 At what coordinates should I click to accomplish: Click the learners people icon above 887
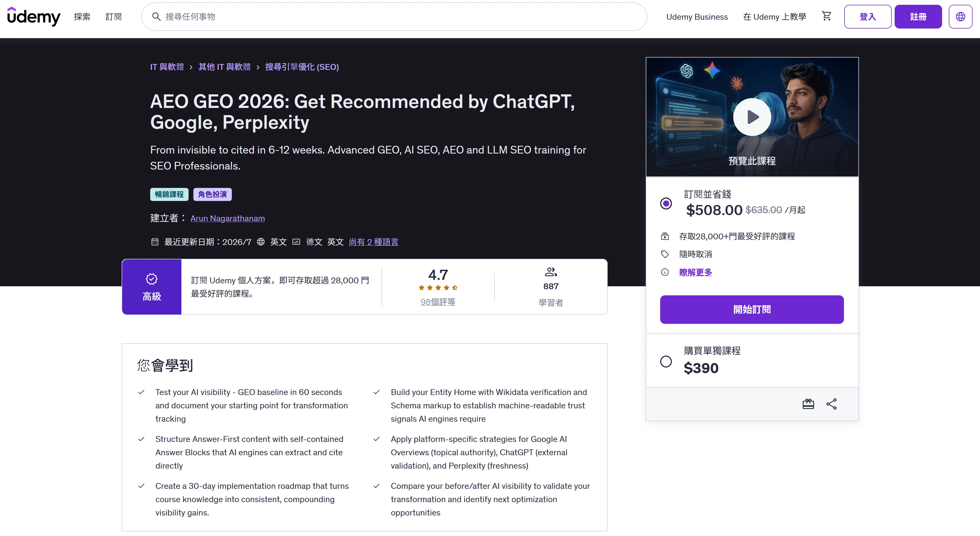tap(551, 272)
